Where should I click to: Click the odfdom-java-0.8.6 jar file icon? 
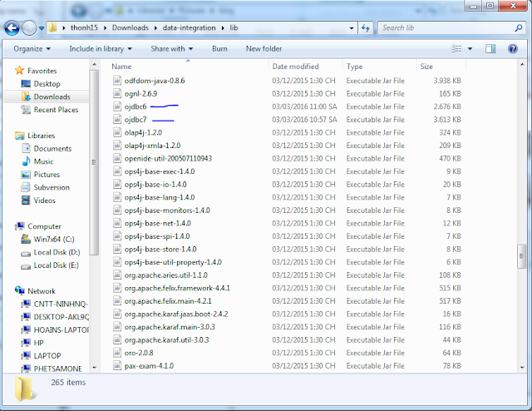click(117, 81)
